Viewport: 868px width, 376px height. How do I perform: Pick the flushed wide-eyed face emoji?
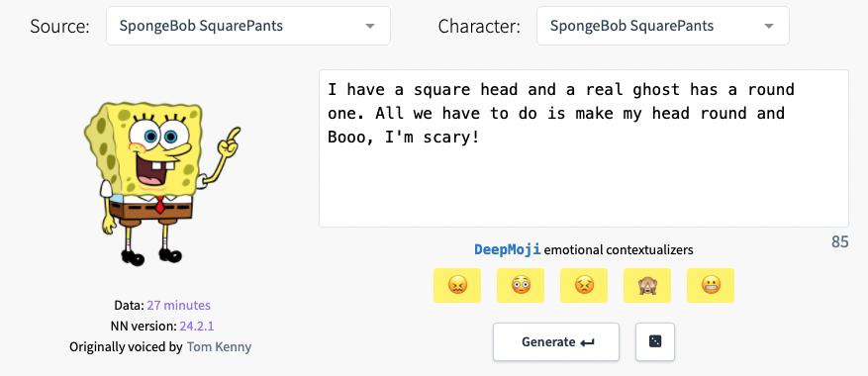pyautogui.click(x=521, y=286)
